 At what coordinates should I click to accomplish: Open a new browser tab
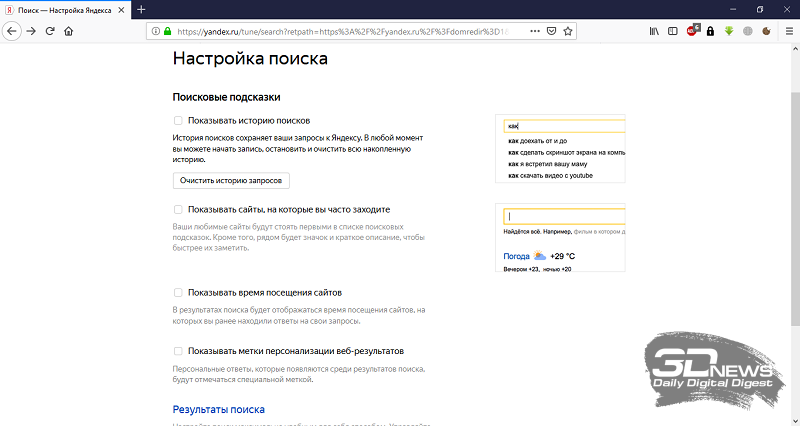[x=141, y=9]
